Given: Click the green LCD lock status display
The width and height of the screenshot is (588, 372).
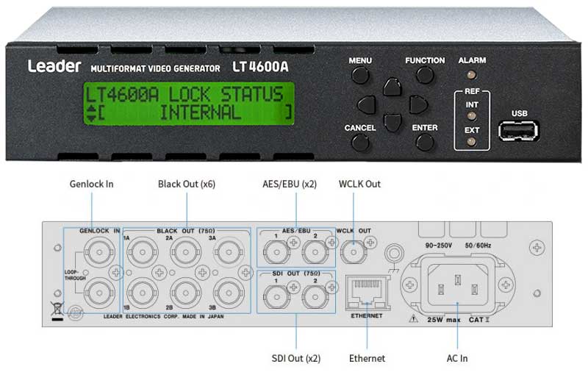Looking at the screenshot, I should [x=189, y=104].
